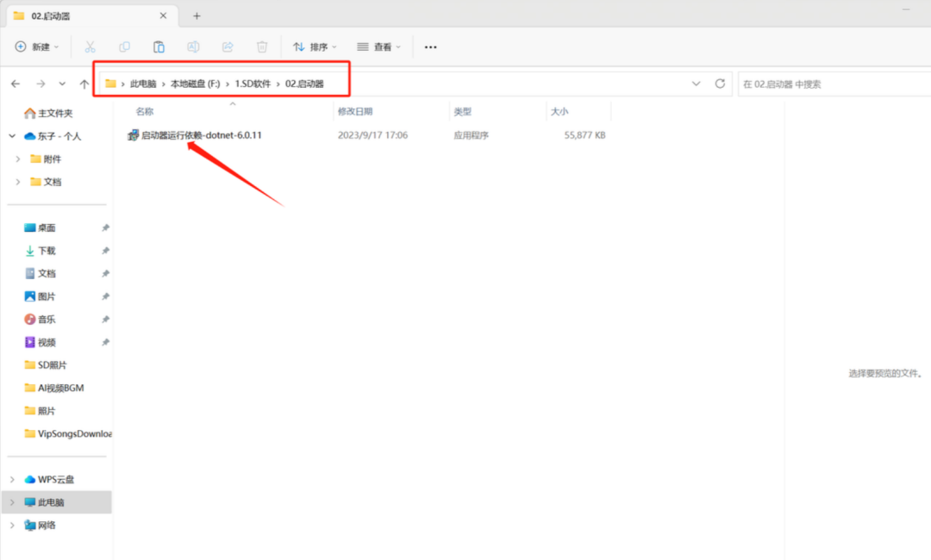Open recent locations chevron dropdown

point(62,84)
